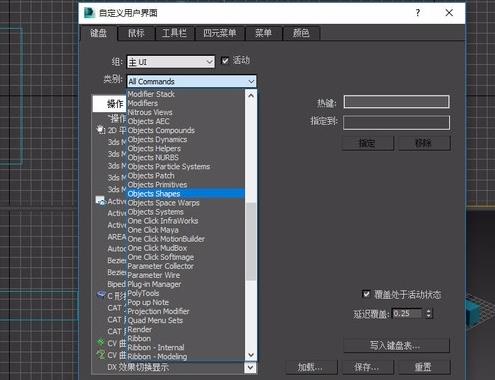Screen dimensions: 495x380
Task: Click the 指定到 field
Action: 396,122
